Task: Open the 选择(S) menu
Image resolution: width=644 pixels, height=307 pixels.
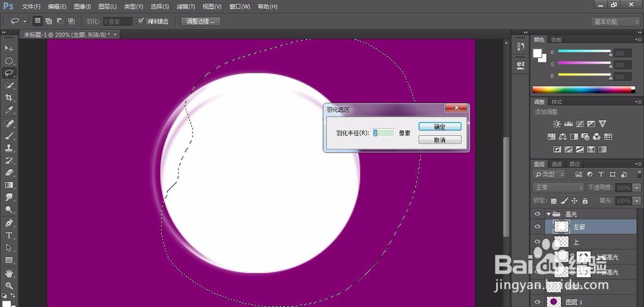Action: coord(160,6)
